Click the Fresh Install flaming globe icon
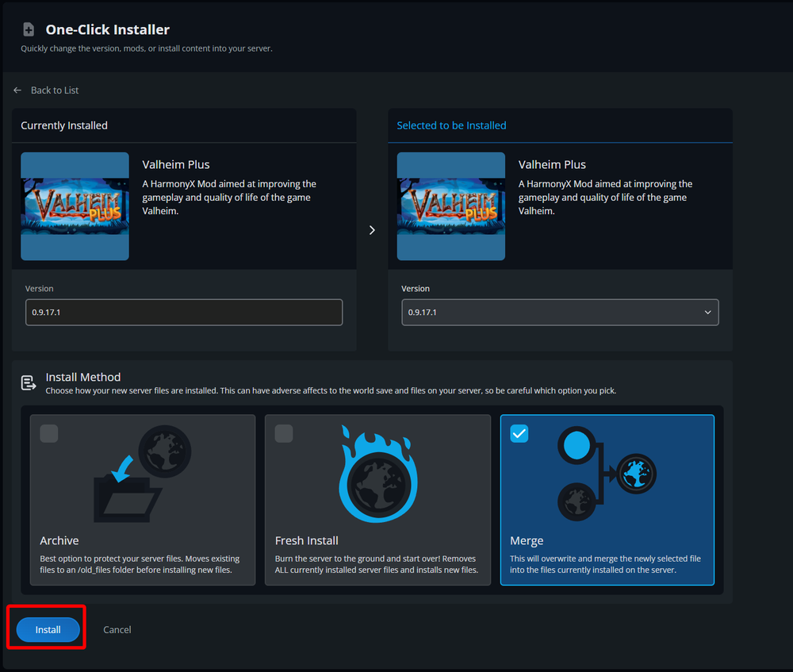Viewport: 793px width, 672px height. point(377,474)
